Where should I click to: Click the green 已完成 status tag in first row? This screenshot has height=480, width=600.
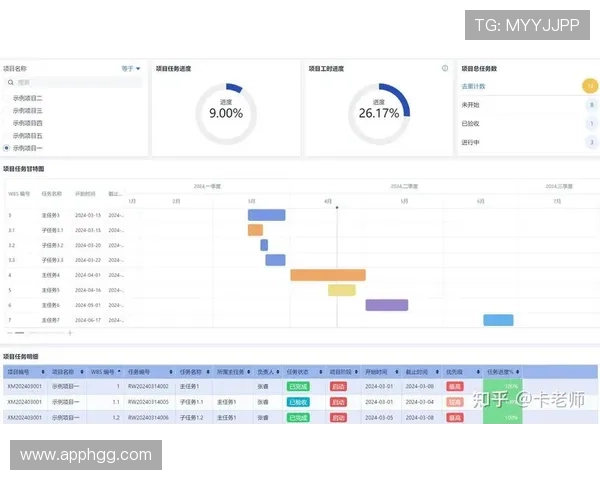pos(298,386)
